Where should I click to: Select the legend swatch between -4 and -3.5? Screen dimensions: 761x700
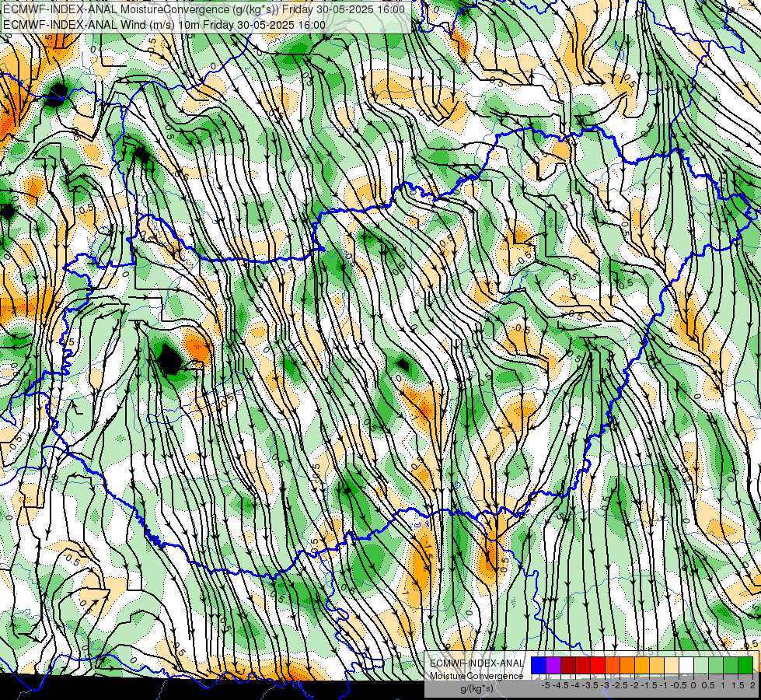point(583,665)
